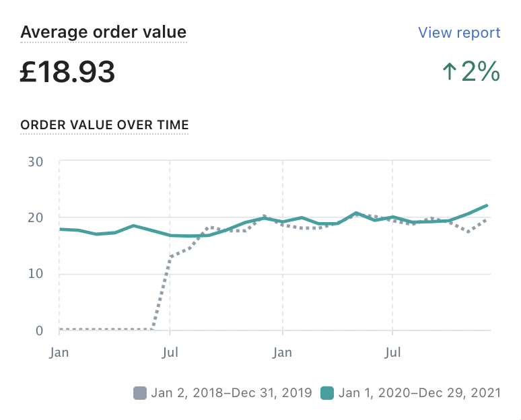The height and width of the screenshot is (420, 521).
Task: Click the leftmost Jan x-axis label
Action: pos(59,352)
